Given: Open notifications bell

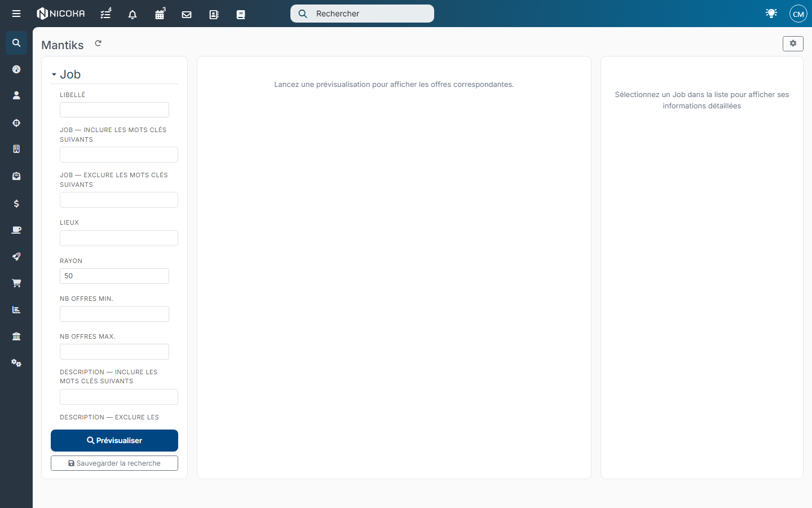Looking at the screenshot, I should click(x=133, y=14).
